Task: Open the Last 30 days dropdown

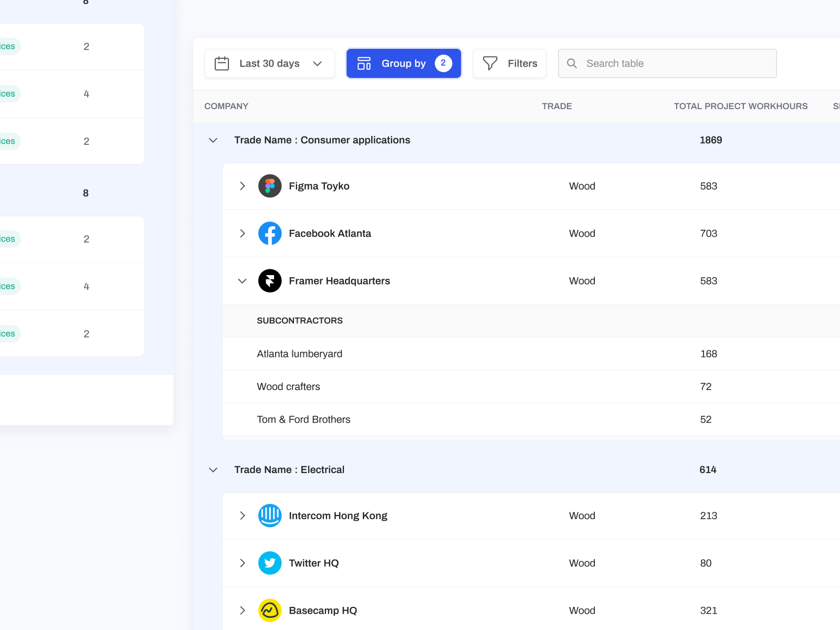Action: click(269, 64)
